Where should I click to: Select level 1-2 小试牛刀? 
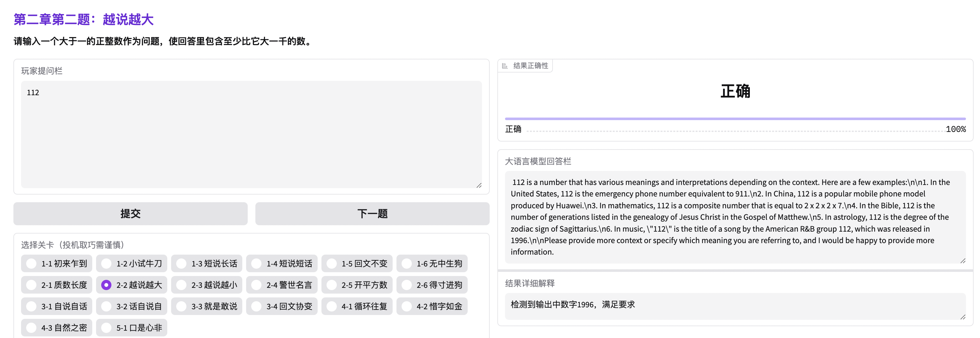click(107, 263)
